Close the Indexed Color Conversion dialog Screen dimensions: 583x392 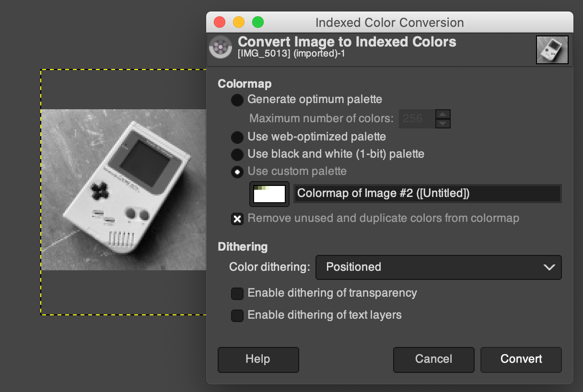pyautogui.click(x=220, y=22)
